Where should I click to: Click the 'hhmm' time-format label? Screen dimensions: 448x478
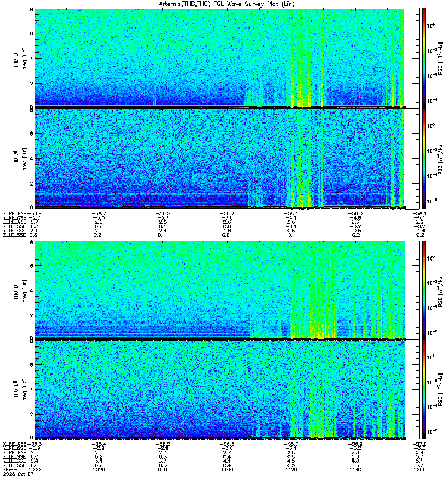[x=10, y=470]
